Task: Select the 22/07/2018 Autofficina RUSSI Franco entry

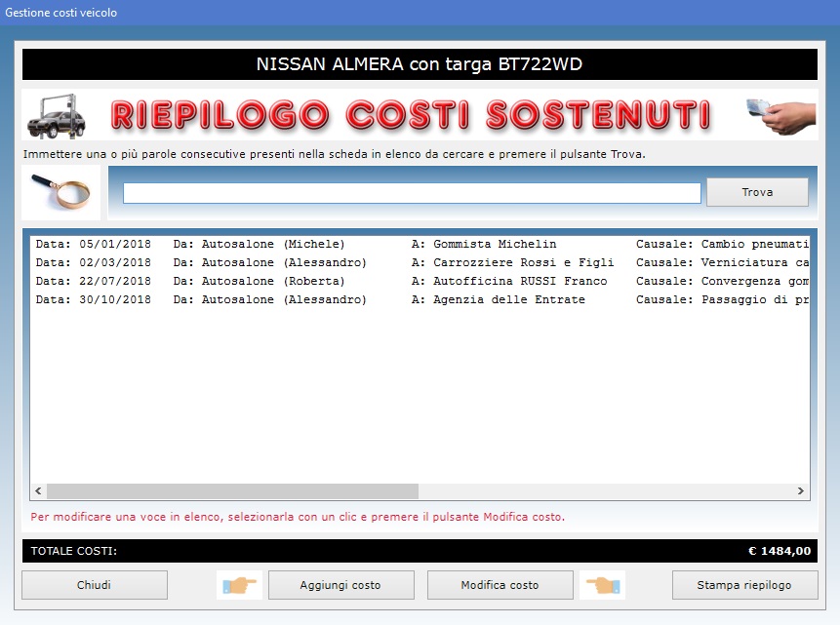Action: (x=420, y=281)
